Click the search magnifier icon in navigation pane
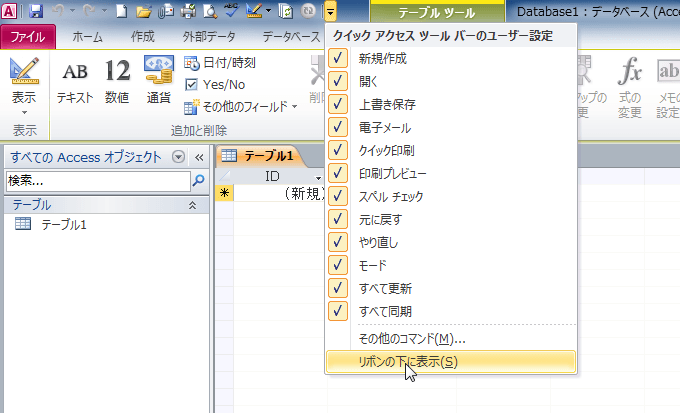Viewport: 680px width, 413px height. 198,180
